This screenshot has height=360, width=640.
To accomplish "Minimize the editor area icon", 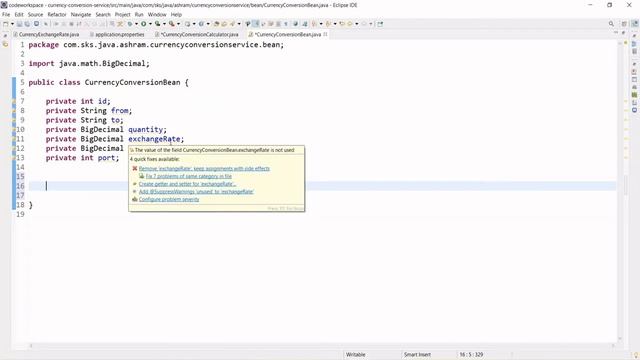I will tap(616, 32).
